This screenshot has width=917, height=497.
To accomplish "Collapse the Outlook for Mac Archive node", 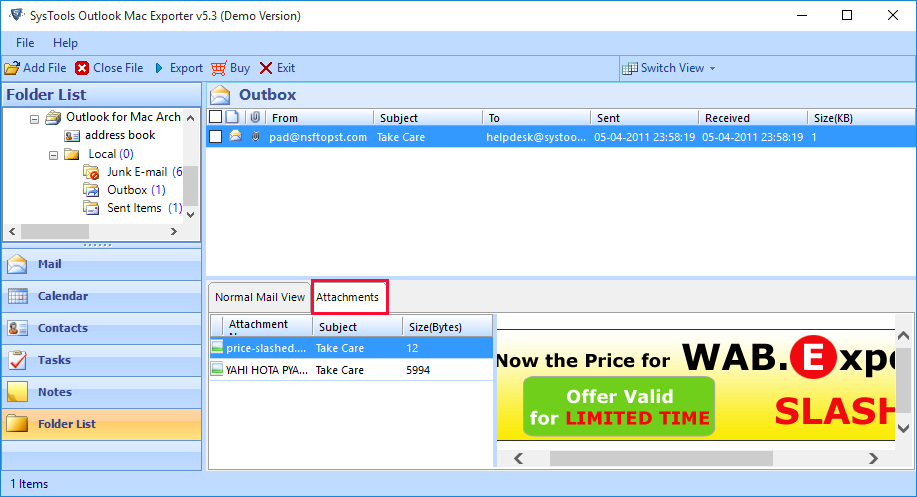I will coord(35,119).
